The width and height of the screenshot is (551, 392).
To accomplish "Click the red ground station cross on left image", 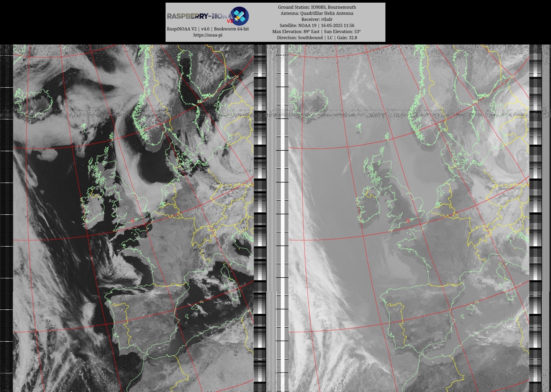I will (x=132, y=220).
